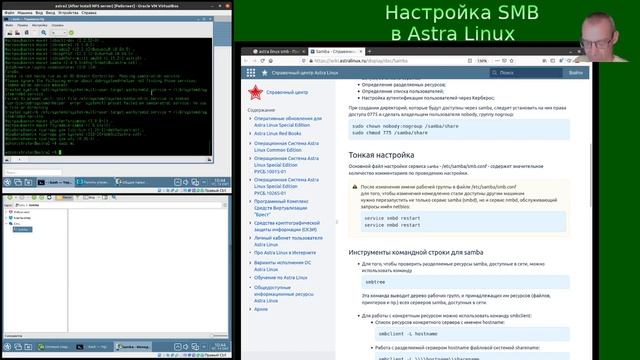Open the VirtualBox 'Вид' menu
This screenshot has width=640, height=360.
[x=39, y=13]
